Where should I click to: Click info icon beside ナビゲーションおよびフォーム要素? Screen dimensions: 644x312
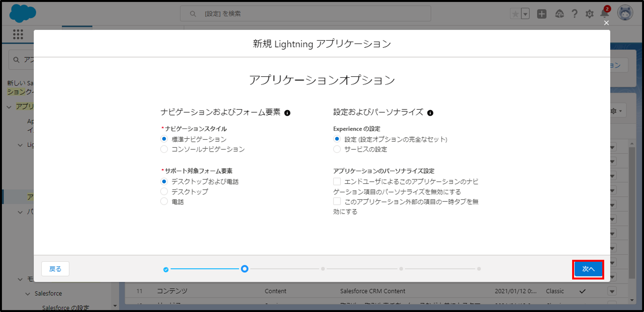[287, 113]
